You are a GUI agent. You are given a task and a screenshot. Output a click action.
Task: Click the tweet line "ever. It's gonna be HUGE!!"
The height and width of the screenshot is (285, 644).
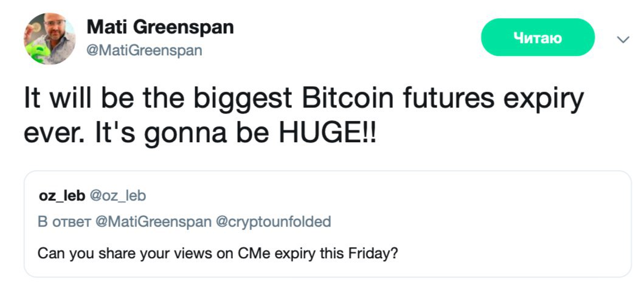(x=201, y=132)
